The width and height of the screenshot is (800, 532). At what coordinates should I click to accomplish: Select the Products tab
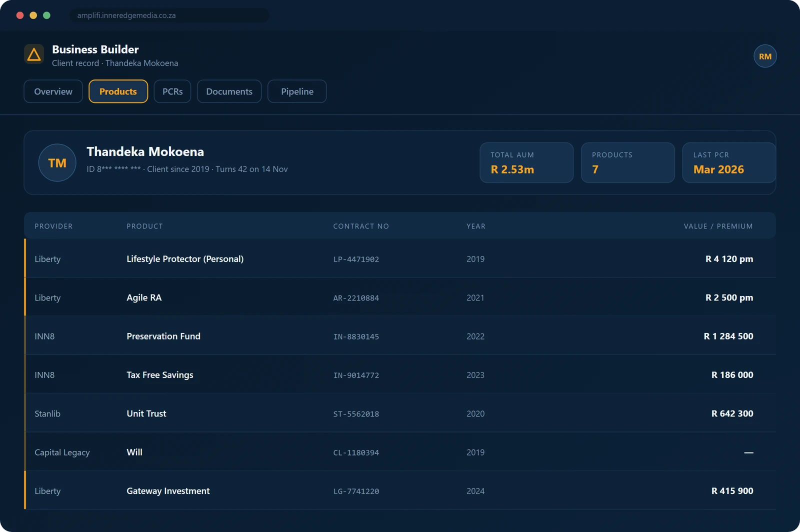click(118, 91)
